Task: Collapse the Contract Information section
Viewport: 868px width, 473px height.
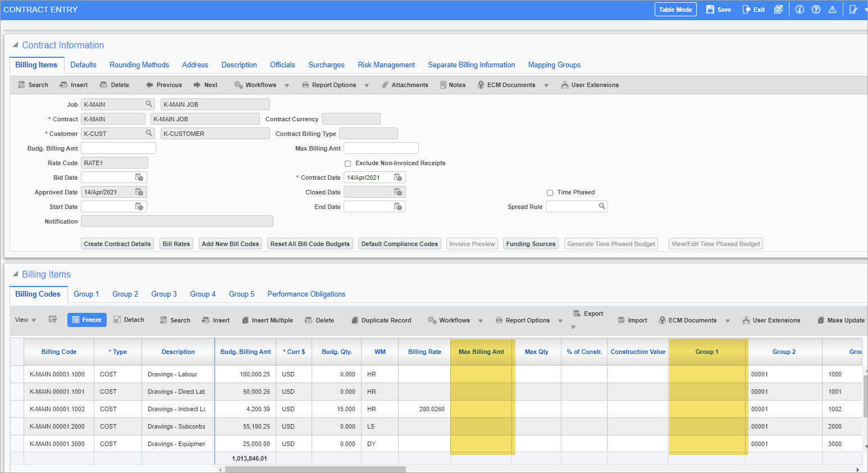Action: (15, 45)
